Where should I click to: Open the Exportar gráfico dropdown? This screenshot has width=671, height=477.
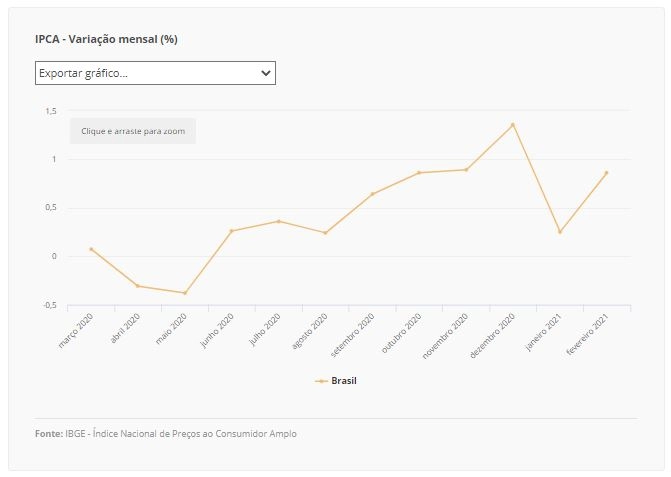click(155, 73)
